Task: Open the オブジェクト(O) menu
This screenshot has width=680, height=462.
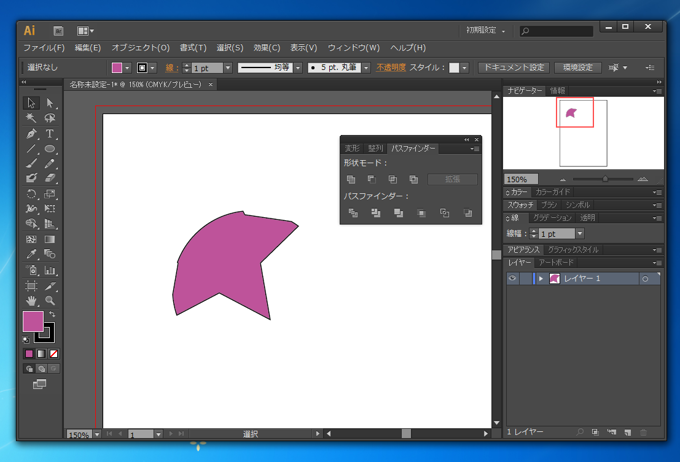Action: (140, 48)
